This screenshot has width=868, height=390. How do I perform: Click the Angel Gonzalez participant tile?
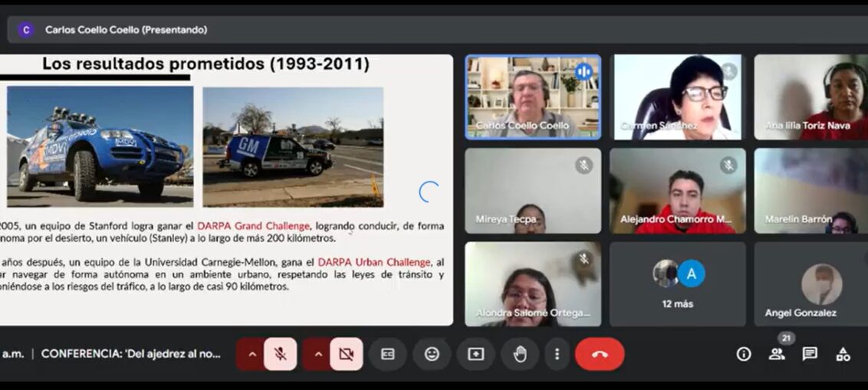(810, 284)
